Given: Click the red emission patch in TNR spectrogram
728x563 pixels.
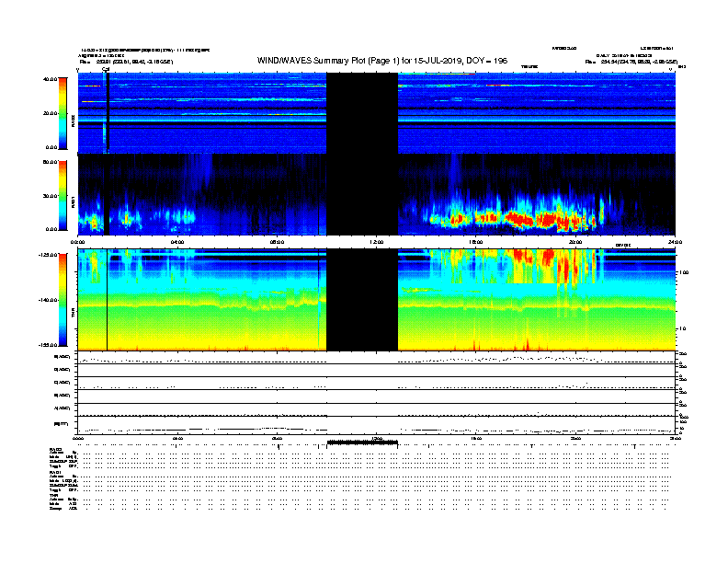Looking at the screenshot, I should pyautogui.click(x=549, y=257).
